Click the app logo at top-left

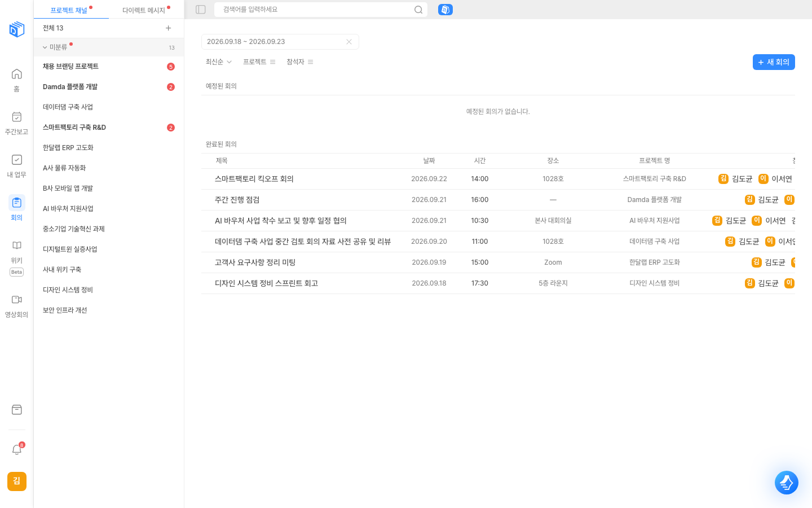click(x=17, y=29)
